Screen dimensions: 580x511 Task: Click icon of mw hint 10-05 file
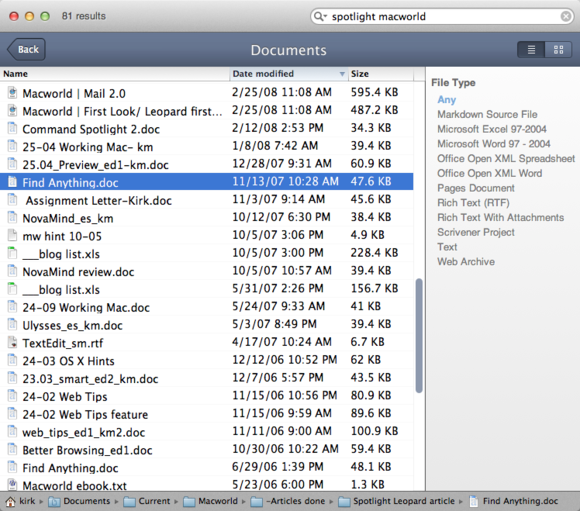pos(13,235)
